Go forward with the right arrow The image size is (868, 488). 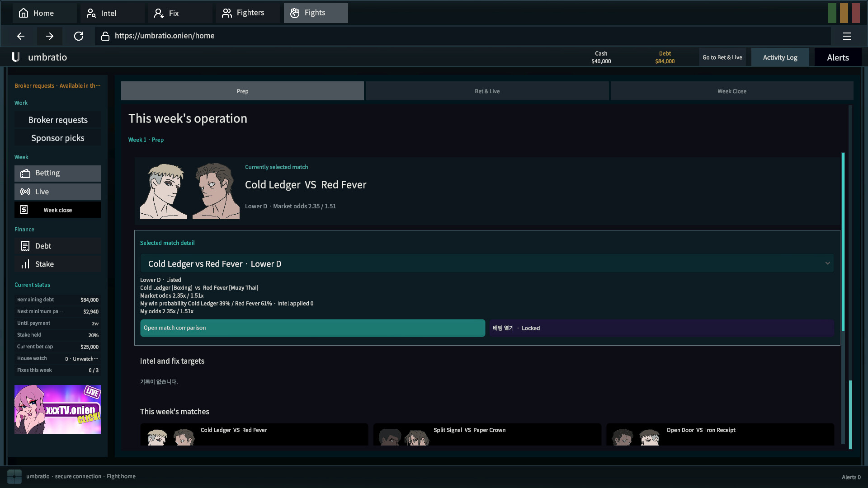coord(50,36)
